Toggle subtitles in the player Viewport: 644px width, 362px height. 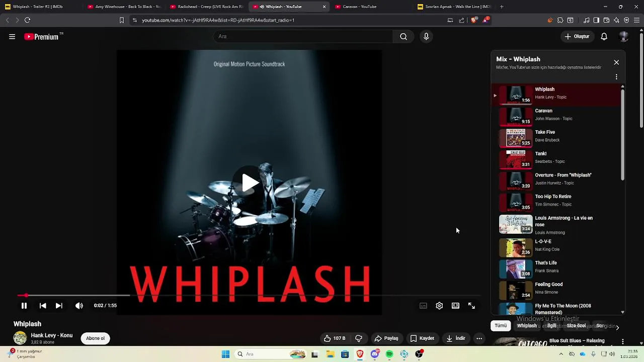(x=424, y=306)
